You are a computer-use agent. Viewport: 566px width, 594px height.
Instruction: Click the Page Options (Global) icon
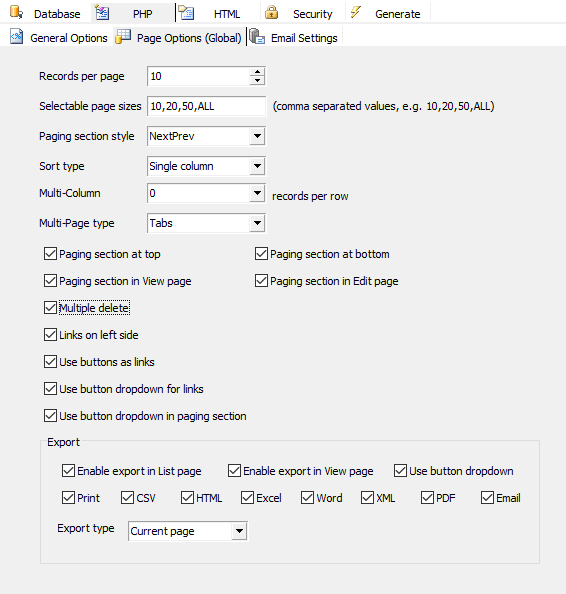[x=123, y=37]
